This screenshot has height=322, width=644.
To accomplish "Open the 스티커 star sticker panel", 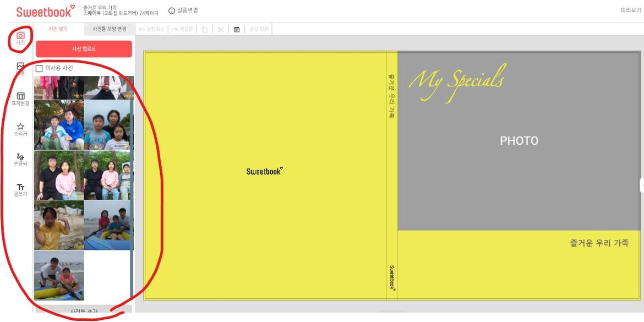I will [20, 129].
